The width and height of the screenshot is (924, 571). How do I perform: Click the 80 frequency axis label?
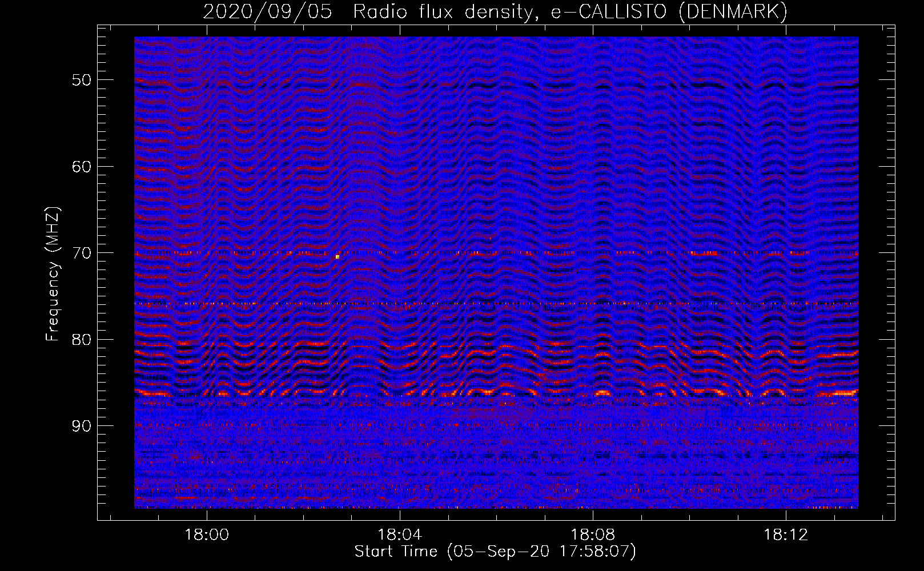click(x=82, y=340)
